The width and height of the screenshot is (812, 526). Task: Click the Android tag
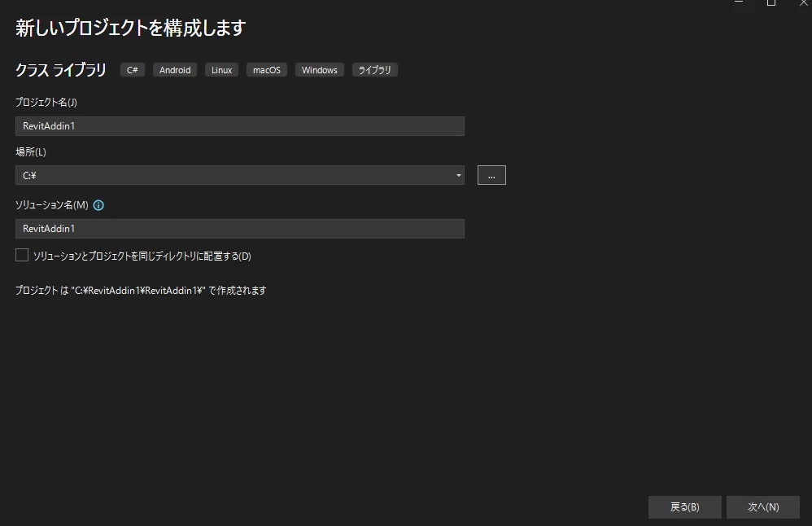point(175,70)
